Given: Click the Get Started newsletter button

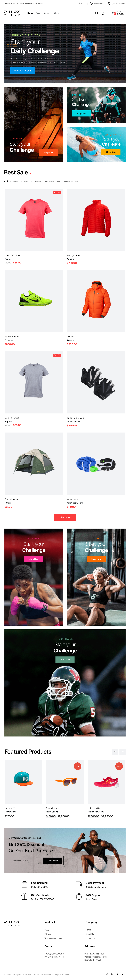Looking at the screenshot, I should coord(53,861).
